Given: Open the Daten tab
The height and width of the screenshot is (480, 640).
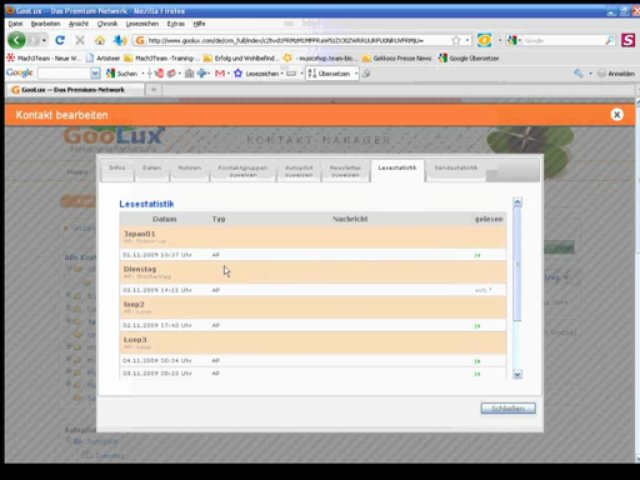Looking at the screenshot, I should tap(151, 170).
